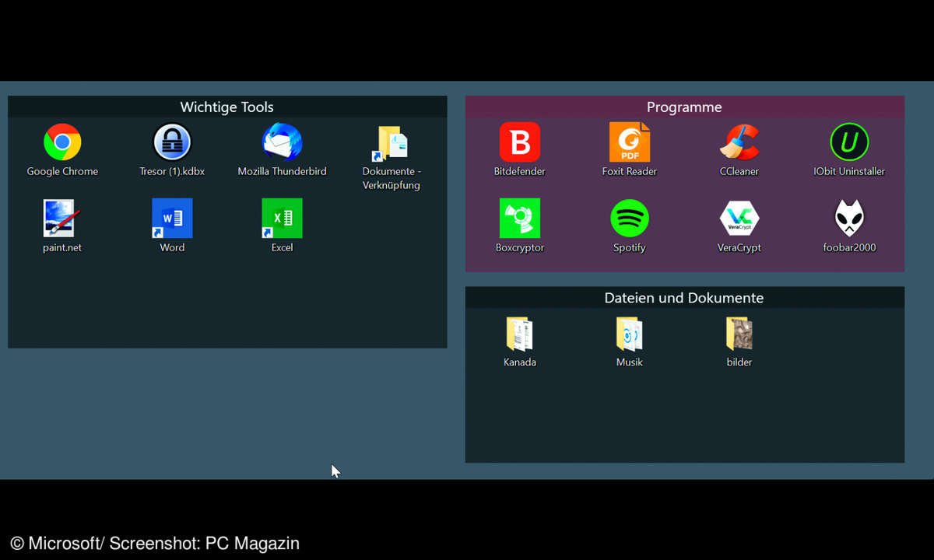The width and height of the screenshot is (934, 560).
Task: Click the Dateien und Dokumente fence title
Action: (x=685, y=297)
